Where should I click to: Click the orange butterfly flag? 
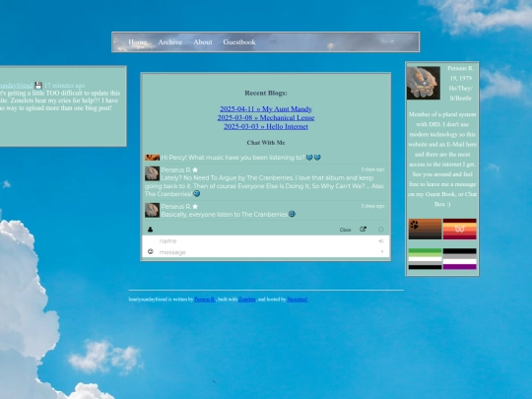460,229
